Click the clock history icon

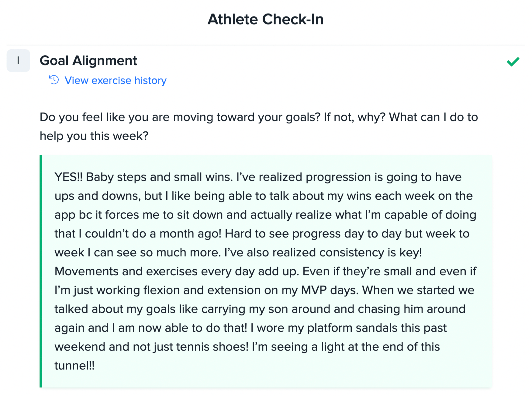pos(54,80)
